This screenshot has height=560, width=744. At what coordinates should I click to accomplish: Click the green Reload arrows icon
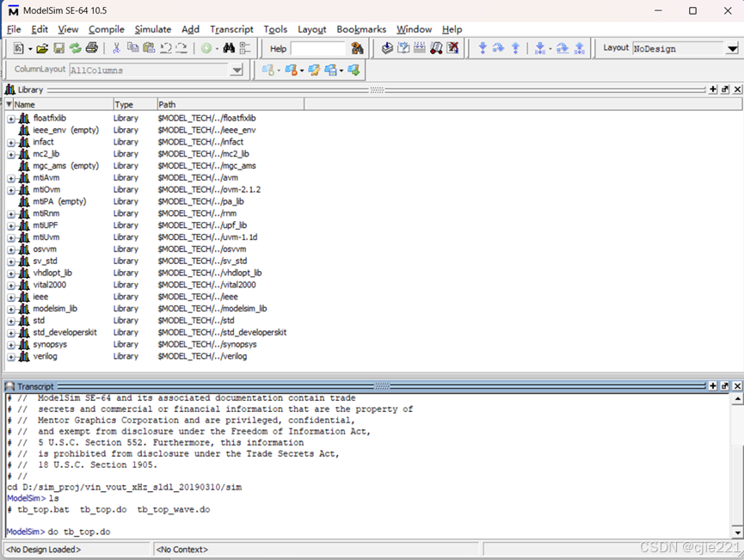click(75, 48)
